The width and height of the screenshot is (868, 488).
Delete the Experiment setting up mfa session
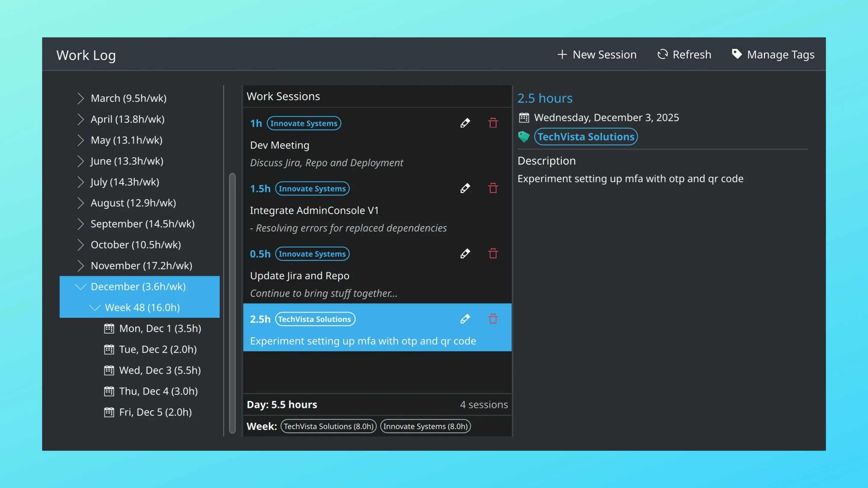coord(493,318)
